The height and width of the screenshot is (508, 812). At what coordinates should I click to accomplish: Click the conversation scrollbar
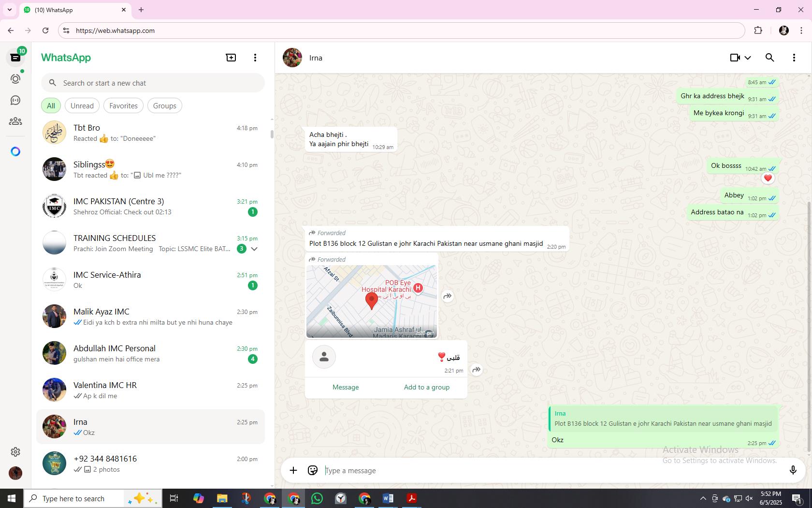tap(810, 327)
